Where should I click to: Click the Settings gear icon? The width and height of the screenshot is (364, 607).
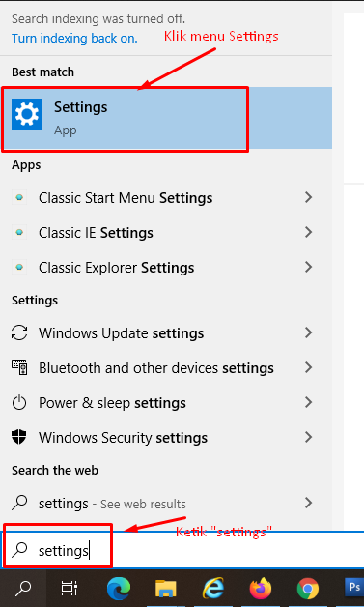pos(27,114)
